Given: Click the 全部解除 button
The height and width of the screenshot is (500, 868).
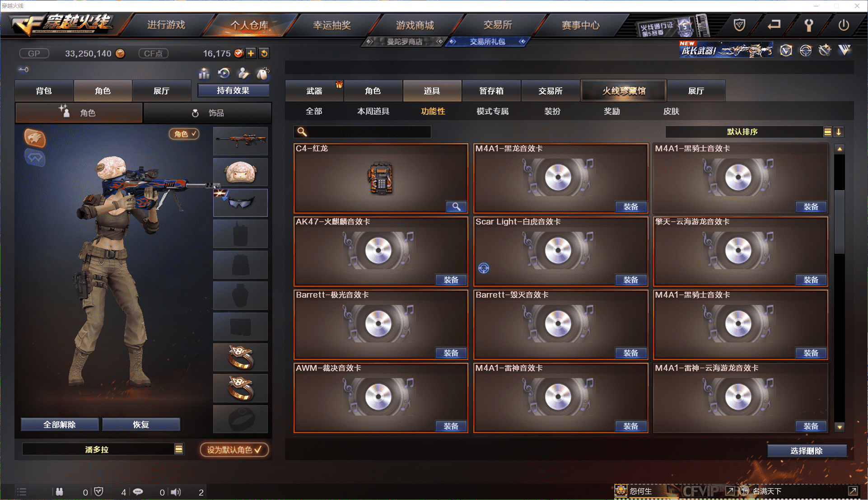Looking at the screenshot, I should (x=60, y=425).
